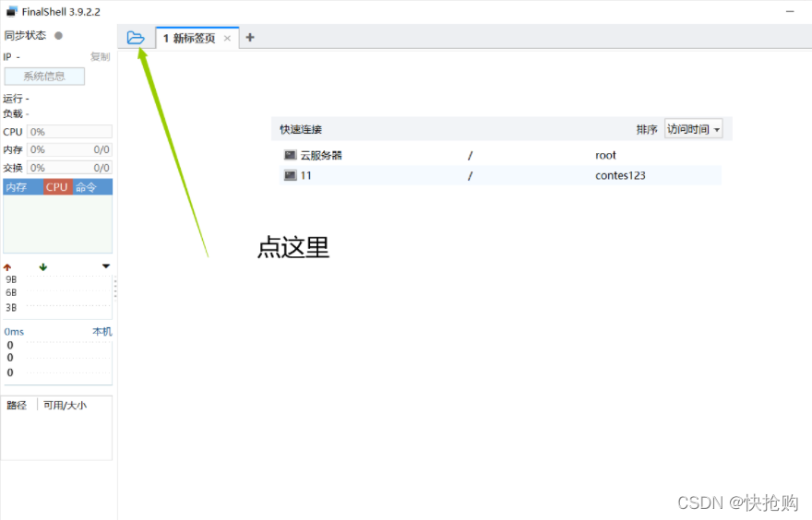
Task: Click the 快速连接 header label
Action: pyautogui.click(x=301, y=129)
